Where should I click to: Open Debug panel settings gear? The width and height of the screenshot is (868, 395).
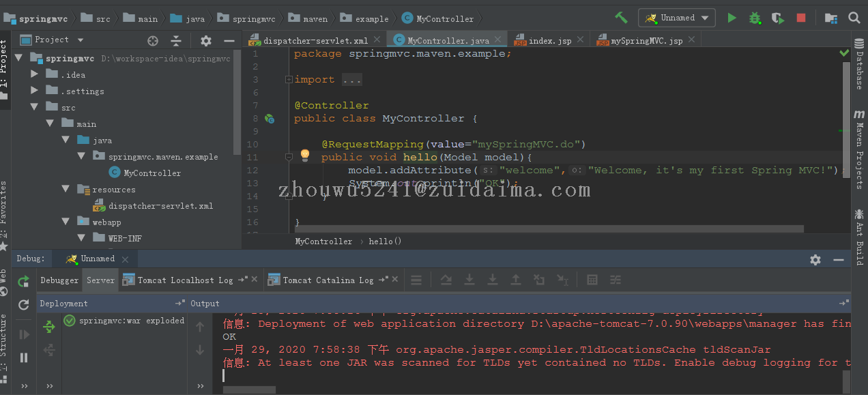[815, 259]
